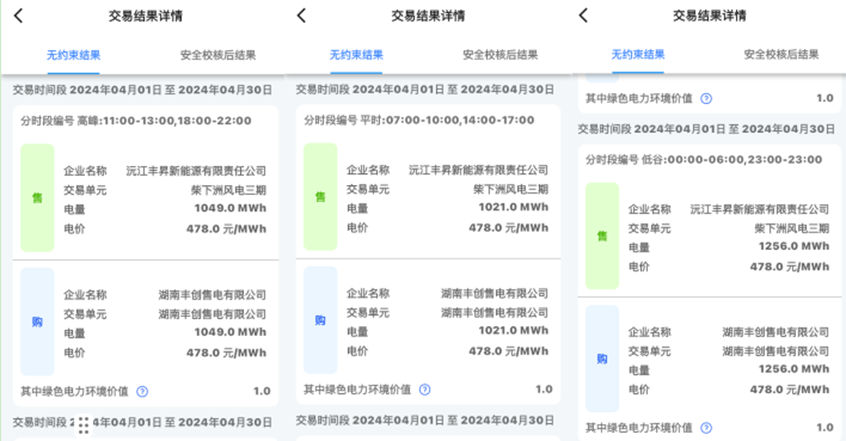This screenshot has height=441, width=846.
Task: Switch to 安全校核后结果 tab in middle screen
Action: coord(500,55)
